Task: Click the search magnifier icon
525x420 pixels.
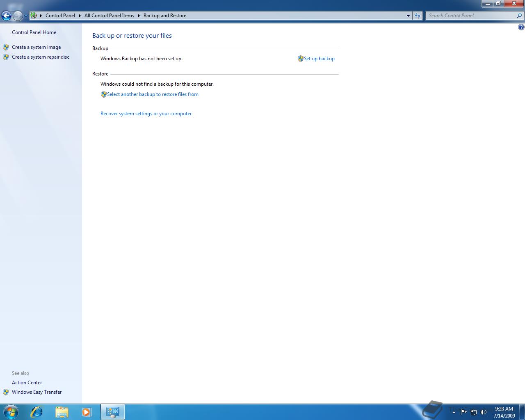Action: tap(520, 16)
